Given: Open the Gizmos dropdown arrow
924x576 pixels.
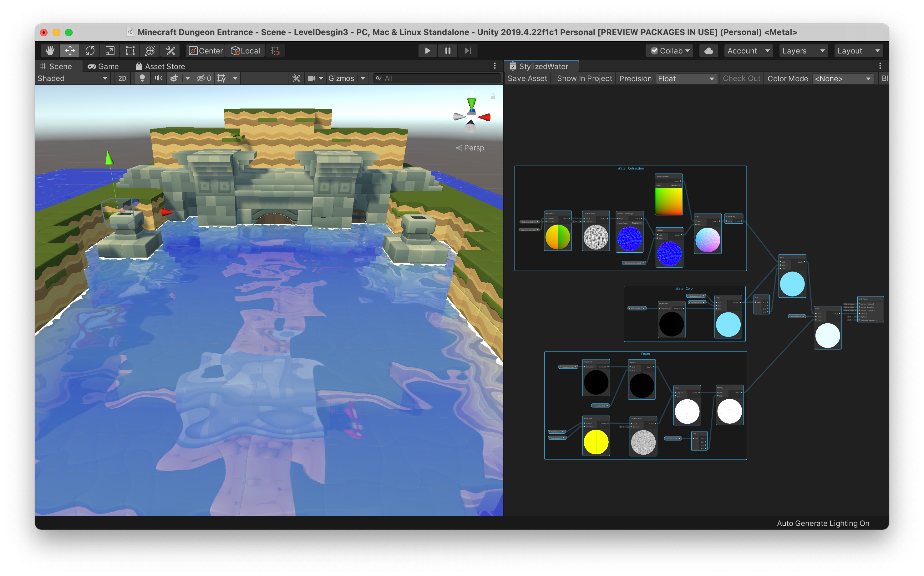Looking at the screenshot, I should (x=363, y=78).
